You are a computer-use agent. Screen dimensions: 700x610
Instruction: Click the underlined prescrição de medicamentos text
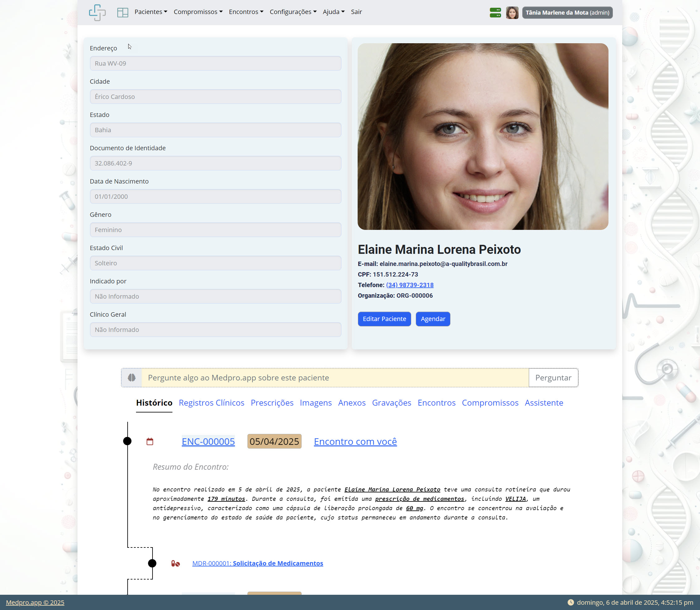[x=420, y=499]
